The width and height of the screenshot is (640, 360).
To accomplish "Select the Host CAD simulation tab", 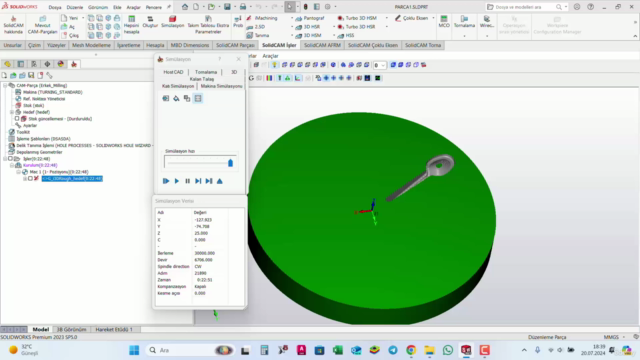I will (x=173, y=72).
